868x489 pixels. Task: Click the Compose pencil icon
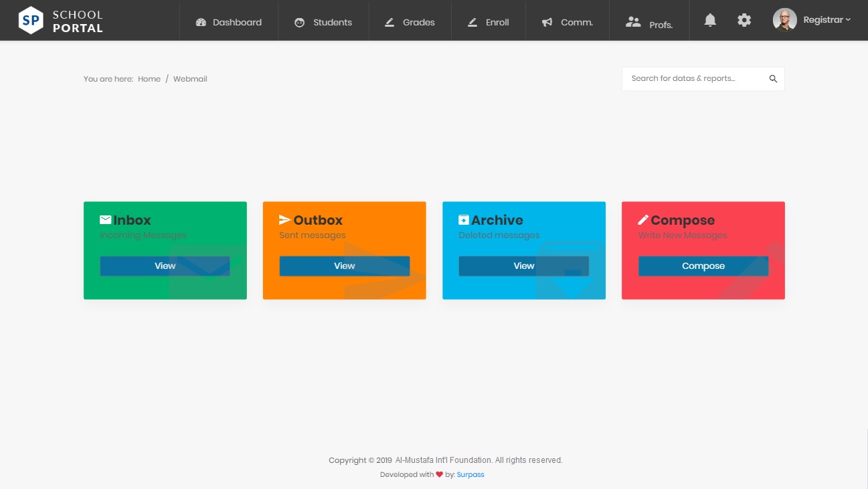pyautogui.click(x=644, y=219)
